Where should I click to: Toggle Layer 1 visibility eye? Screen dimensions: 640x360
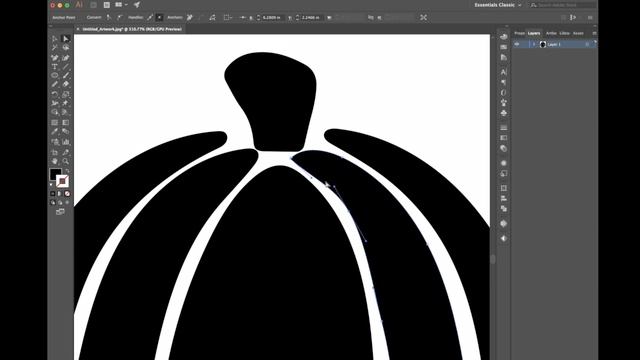pyautogui.click(x=517, y=44)
